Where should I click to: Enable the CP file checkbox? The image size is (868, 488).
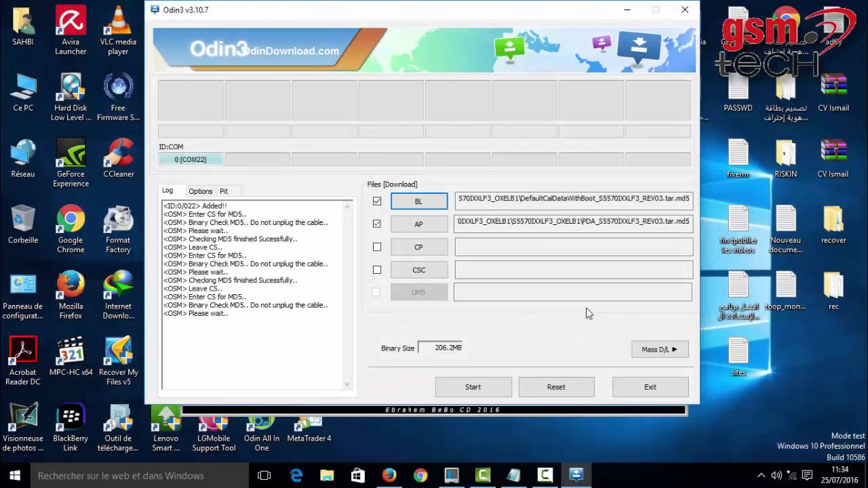click(x=377, y=247)
